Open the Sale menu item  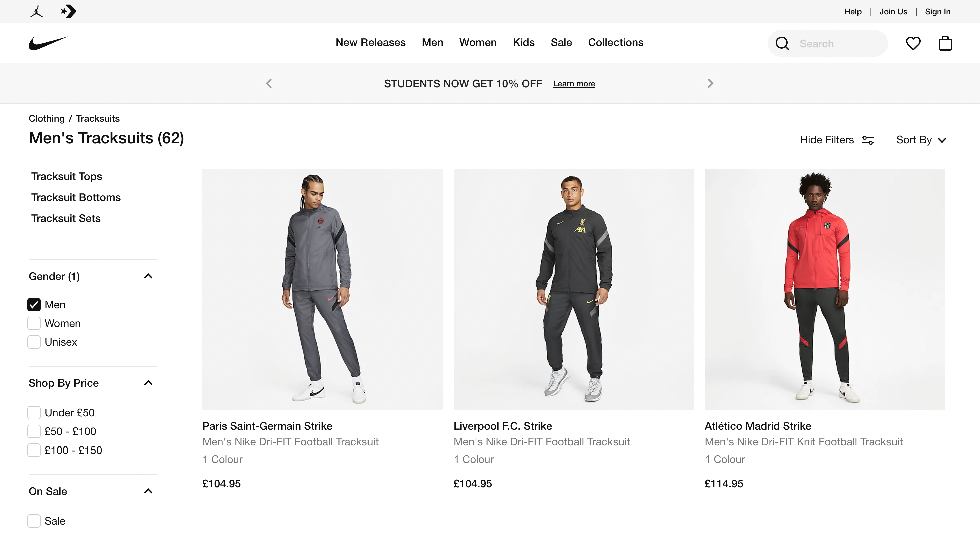click(x=561, y=43)
